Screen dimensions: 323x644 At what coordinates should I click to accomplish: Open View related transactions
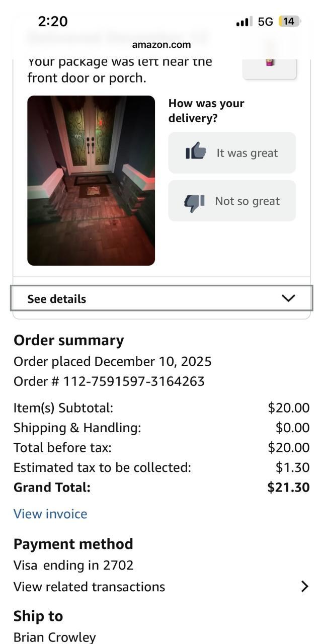click(90, 587)
